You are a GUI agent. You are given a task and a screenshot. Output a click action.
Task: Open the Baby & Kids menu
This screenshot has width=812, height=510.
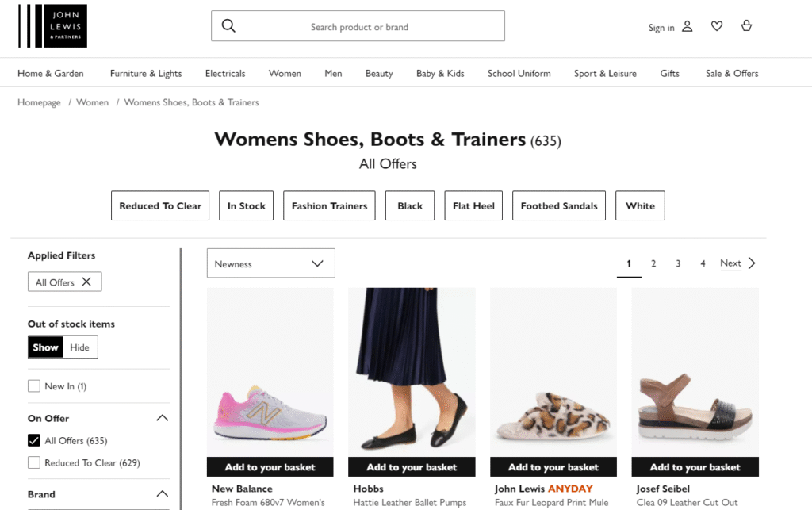pyautogui.click(x=440, y=74)
